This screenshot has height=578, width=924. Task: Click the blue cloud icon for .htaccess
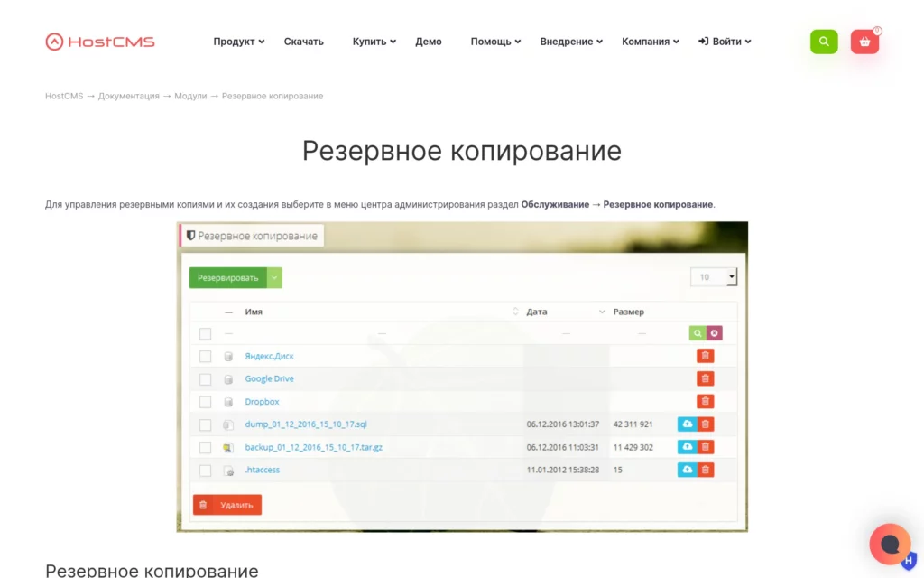pos(687,470)
